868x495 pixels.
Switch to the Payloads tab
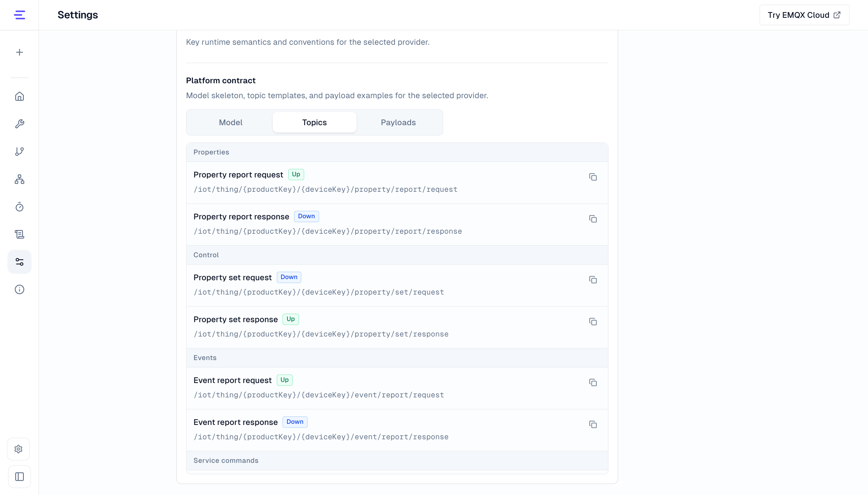coord(398,122)
